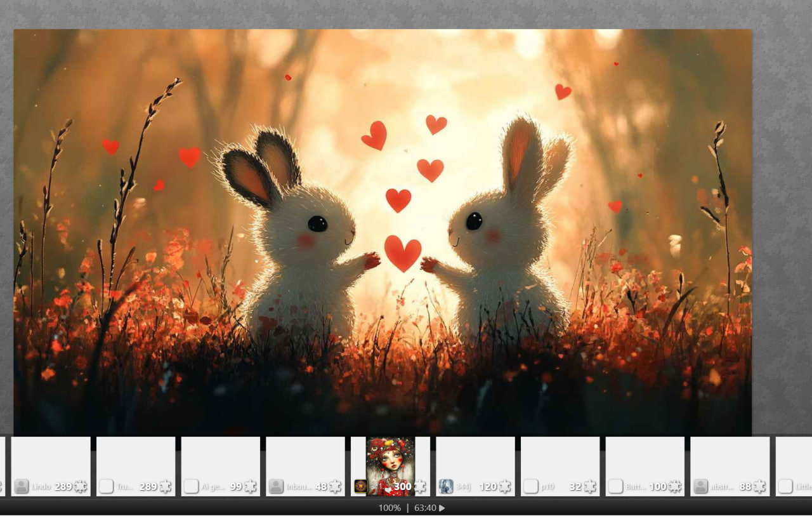Click the play arrow next to 63:40
This screenshot has width=812, height=523.
[442, 508]
